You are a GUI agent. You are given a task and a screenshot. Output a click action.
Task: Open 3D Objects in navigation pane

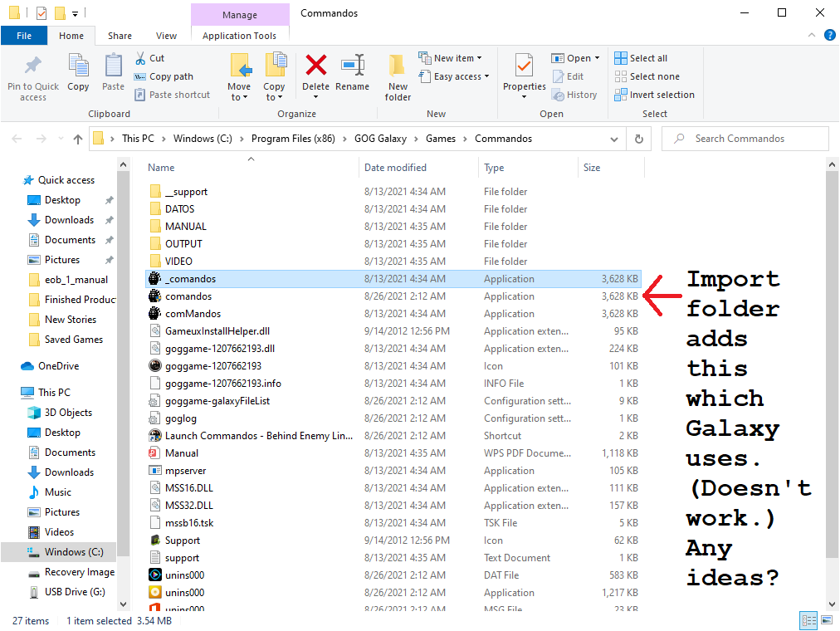(x=68, y=413)
